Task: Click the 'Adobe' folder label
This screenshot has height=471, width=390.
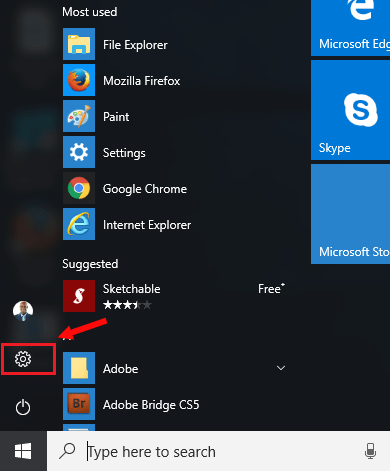Action: [121, 369]
